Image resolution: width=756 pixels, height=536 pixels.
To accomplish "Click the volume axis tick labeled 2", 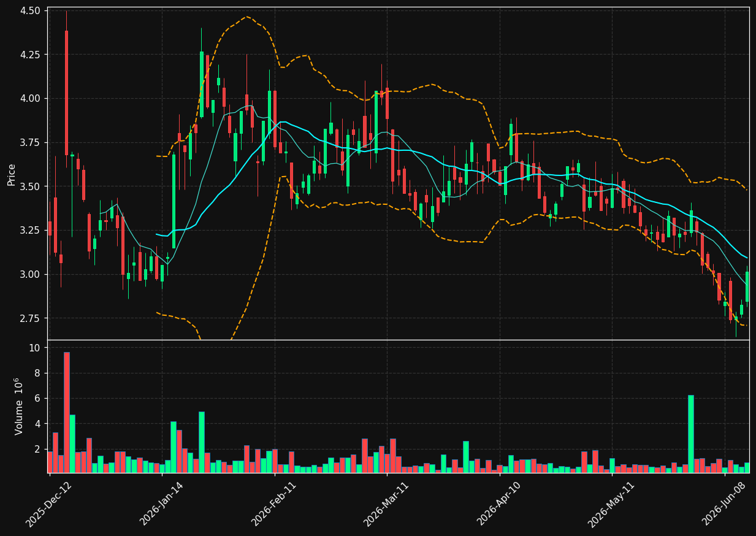I will coord(39,450).
